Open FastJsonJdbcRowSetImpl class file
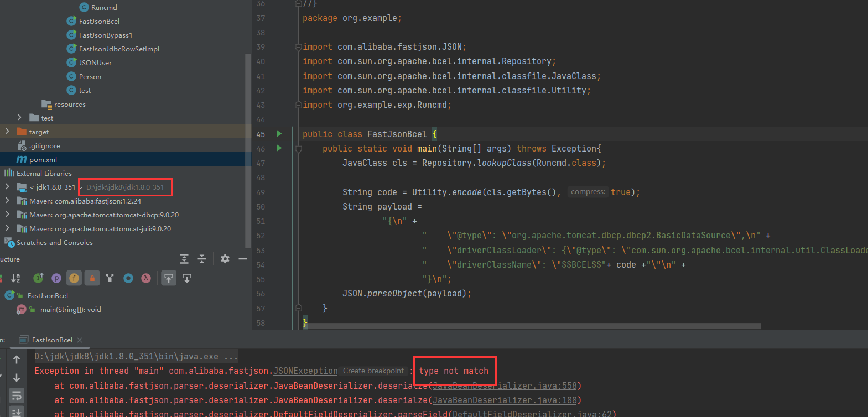This screenshot has height=417, width=868. tap(119, 49)
